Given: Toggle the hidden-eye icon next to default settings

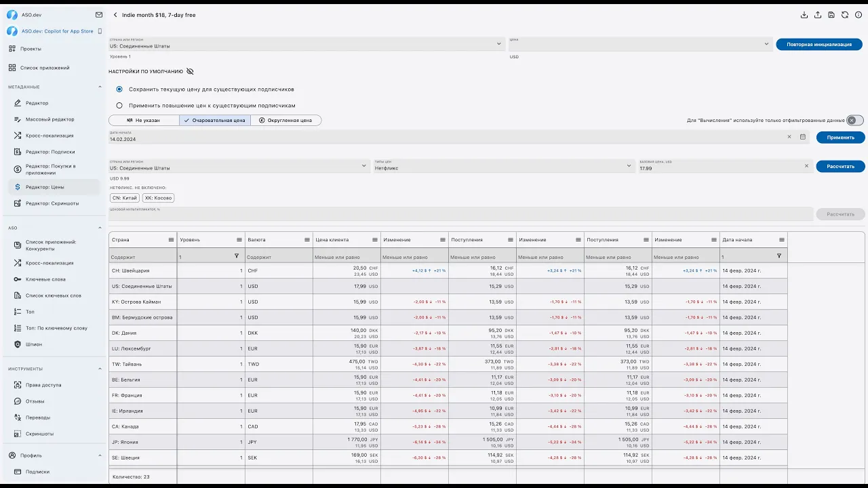Looking at the screenshot, I should pos(190,71).
